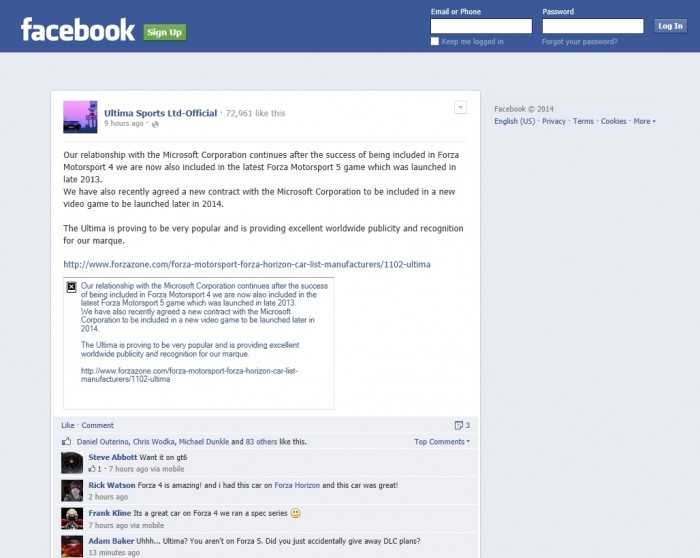The height and width of the screenshot is (558, 700).
Task: Open Rick Watson's avatar
Action: [72, 491]
